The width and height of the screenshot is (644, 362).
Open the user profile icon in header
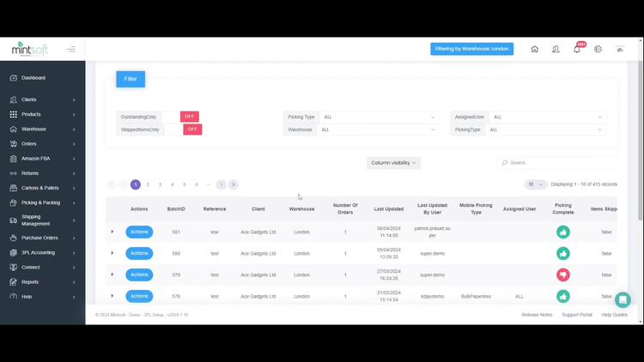click(x=556, y=49)
